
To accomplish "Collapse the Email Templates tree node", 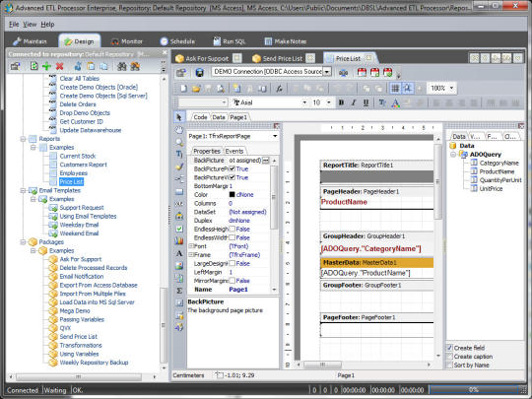I will 23,190.
